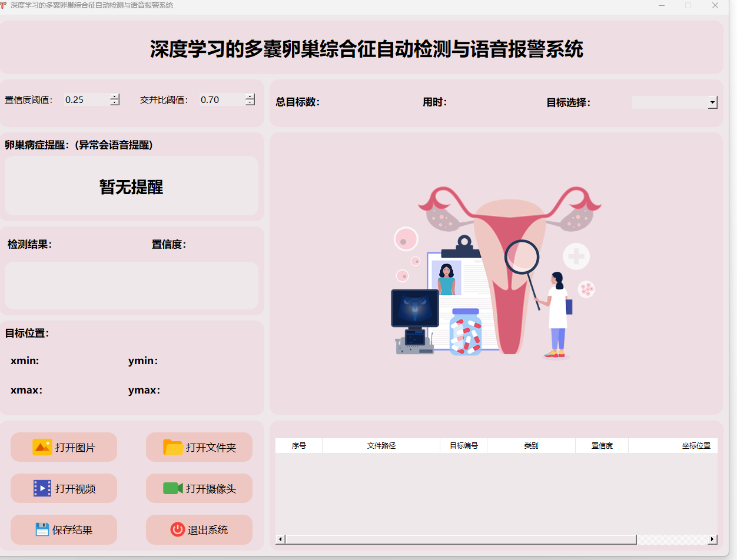Select the 坐标位置 column header
This screenshot has width=737, height=560.
673,446
